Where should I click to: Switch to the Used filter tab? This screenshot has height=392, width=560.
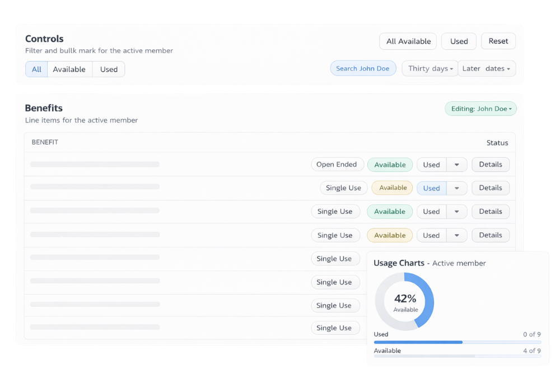pos(108,69)
